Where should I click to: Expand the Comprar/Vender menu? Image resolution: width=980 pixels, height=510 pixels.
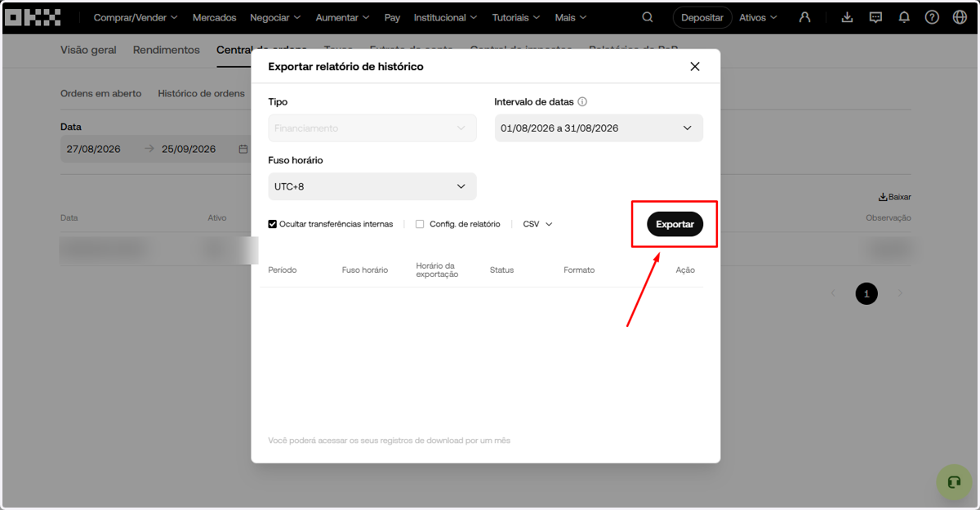[x=136, y=17]
